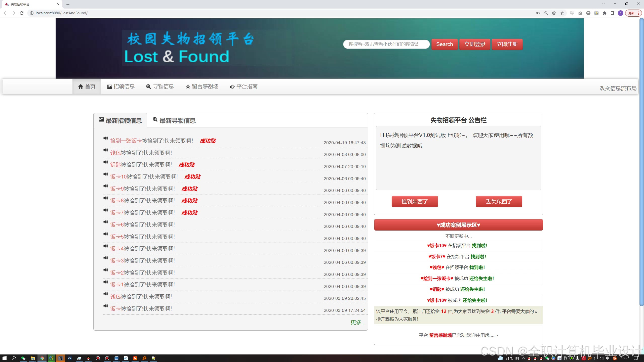Click the saved passwords key icon
This screenshot has height=362, width=644.
[x=538, y=13]
